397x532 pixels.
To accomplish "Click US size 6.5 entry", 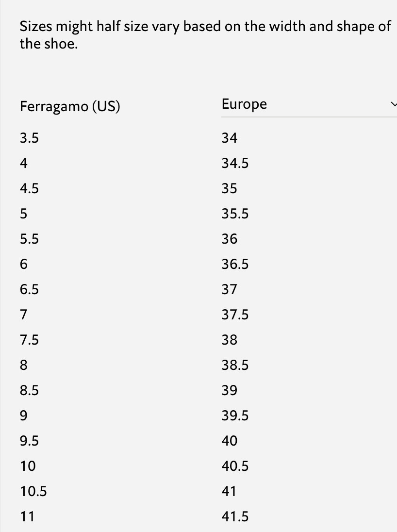I will tap(29, 290).
